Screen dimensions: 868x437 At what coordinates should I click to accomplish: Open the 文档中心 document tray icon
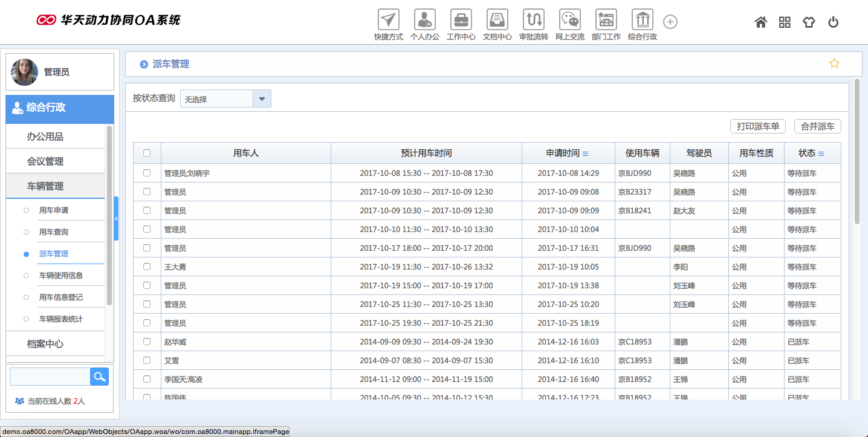(497, 20)
